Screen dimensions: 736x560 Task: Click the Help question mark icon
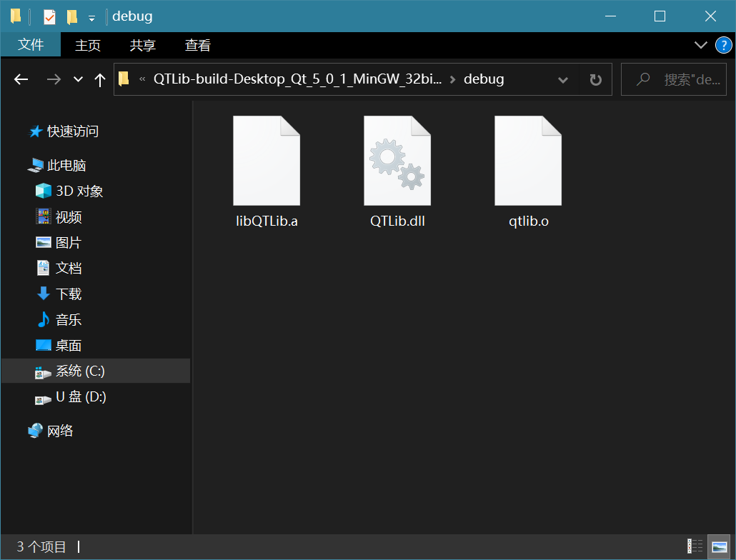tap(723, 46)
